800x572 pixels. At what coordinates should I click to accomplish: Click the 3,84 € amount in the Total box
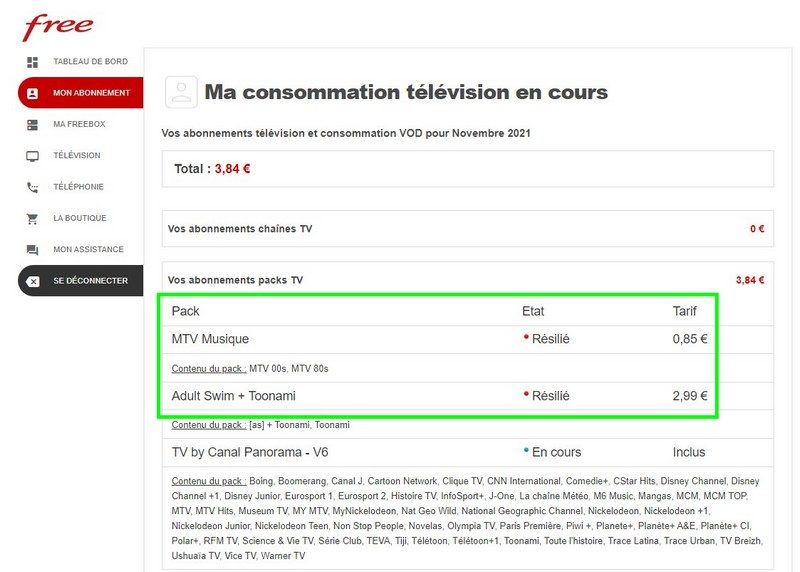(232, 169)
